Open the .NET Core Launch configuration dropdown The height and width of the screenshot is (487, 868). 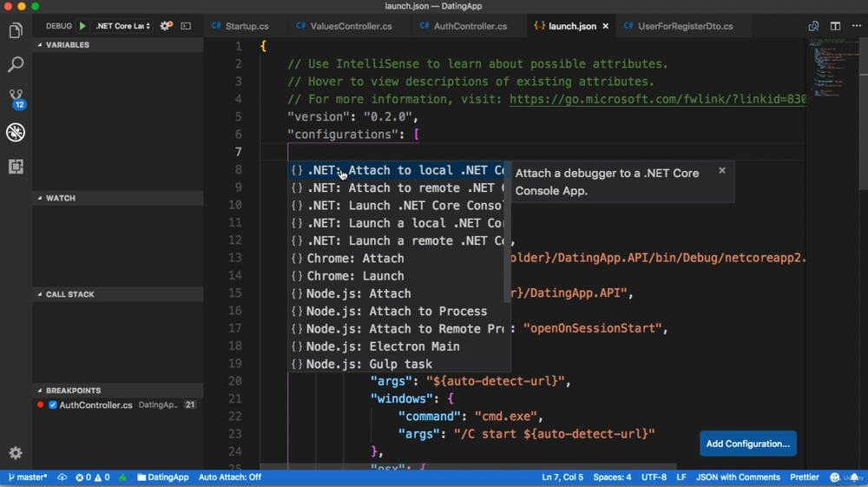point(122,26)
